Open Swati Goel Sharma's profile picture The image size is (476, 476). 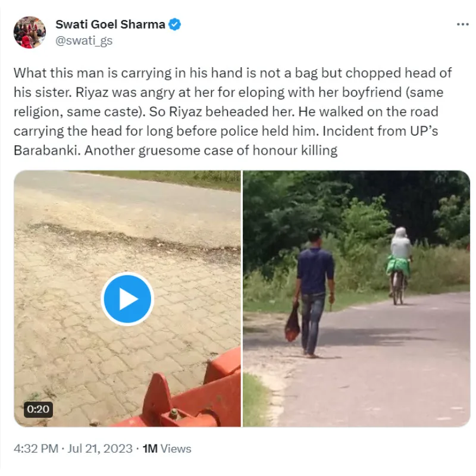point(30,32)
